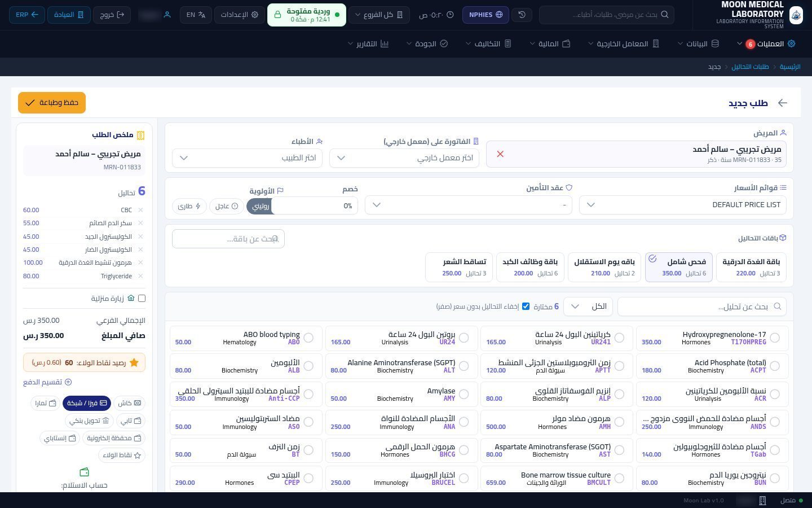
Task: Click the building icon in the status bar
Action: [762, 501]
